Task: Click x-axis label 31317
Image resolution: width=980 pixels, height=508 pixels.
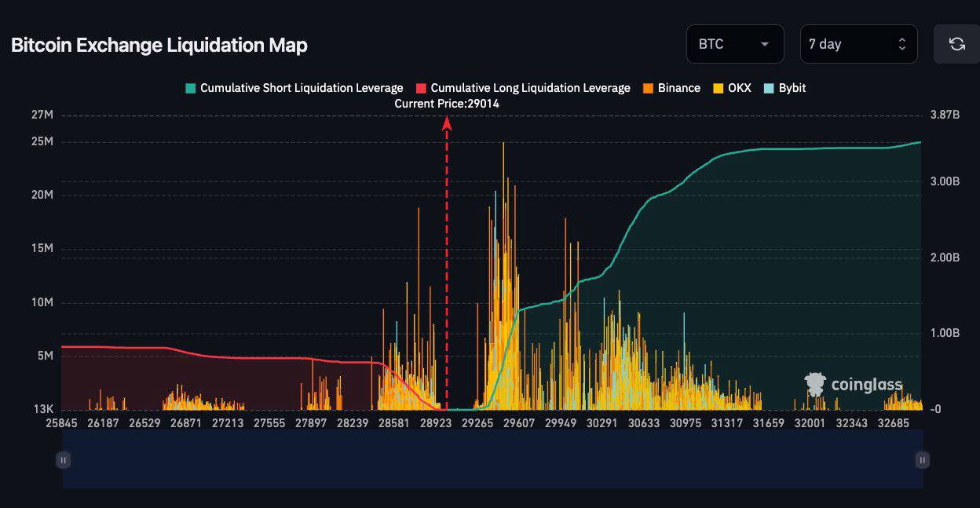Action: click(x=727, y=422)
